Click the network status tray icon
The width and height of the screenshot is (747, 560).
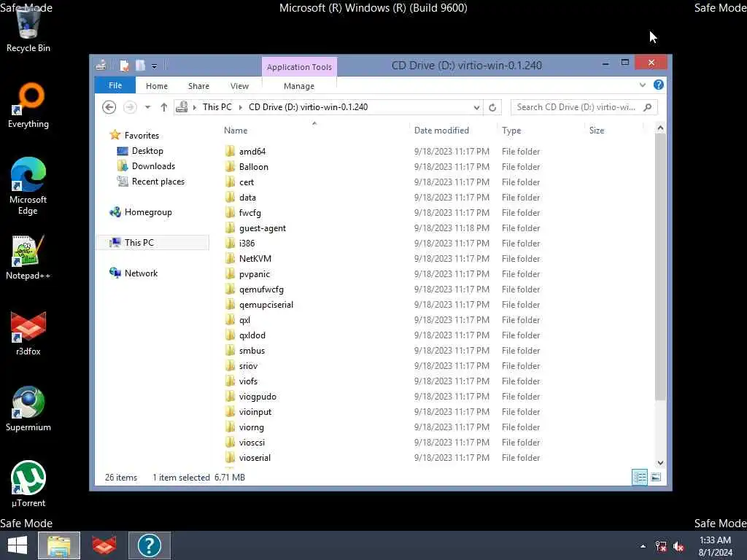point(661,546)
